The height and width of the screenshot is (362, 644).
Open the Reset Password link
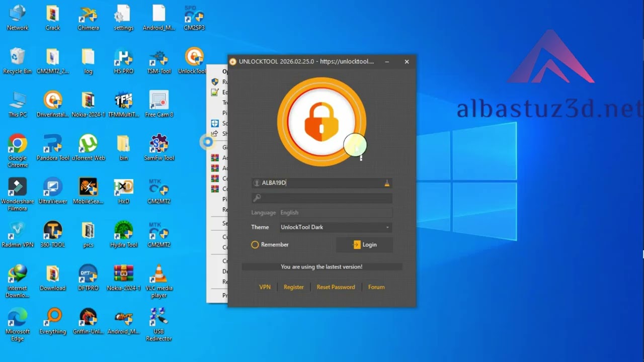336,287
